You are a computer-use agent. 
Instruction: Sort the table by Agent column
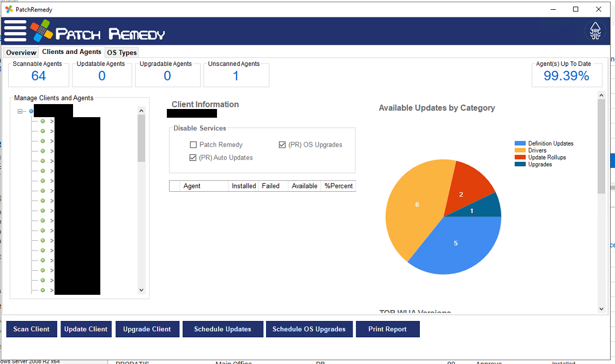(x=204, y=186)
